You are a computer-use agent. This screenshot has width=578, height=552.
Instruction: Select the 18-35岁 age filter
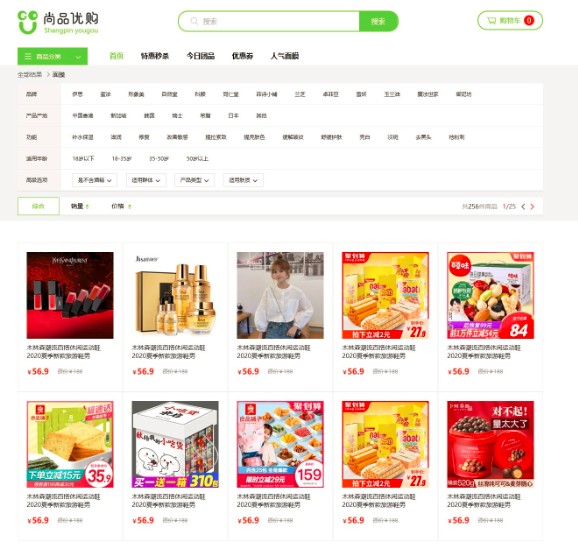pyautogui.click(x=122, y=159)
